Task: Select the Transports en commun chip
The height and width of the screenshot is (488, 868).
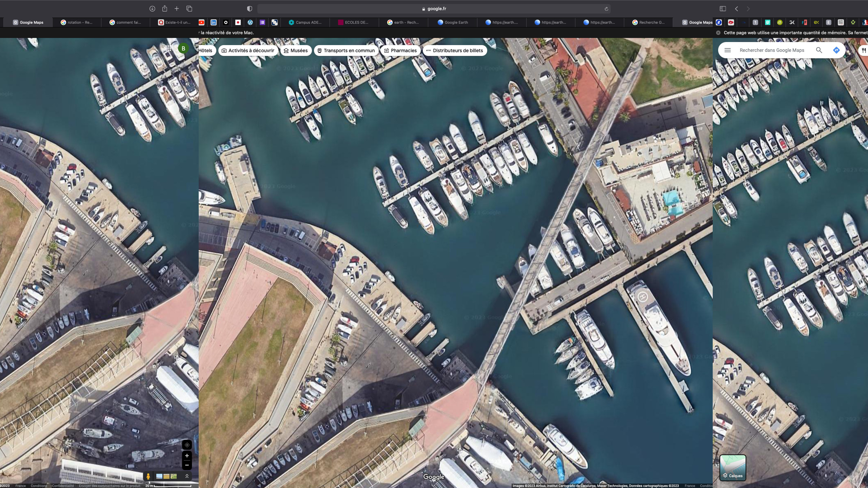Action: (346, 50)
